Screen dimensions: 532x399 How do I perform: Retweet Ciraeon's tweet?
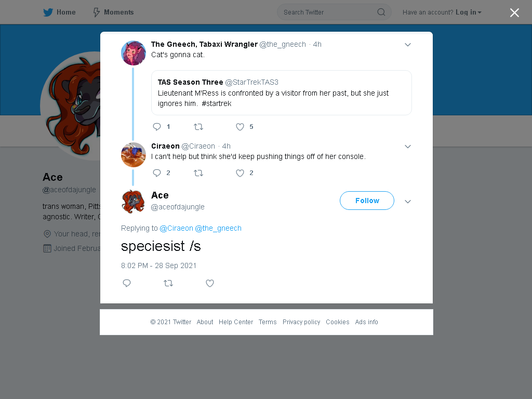coord(198,172)
